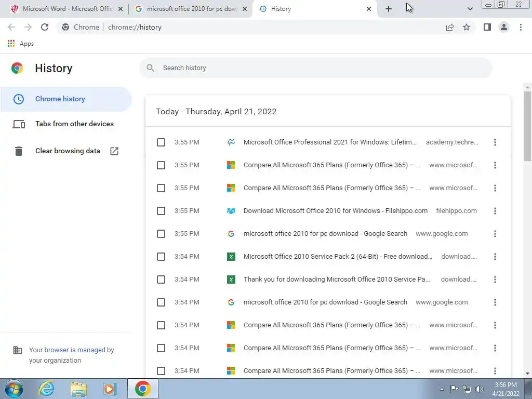Open more actions for Thank you for downloading entry
The width and height of the screenshot is (532, 399).
(495, 279)
